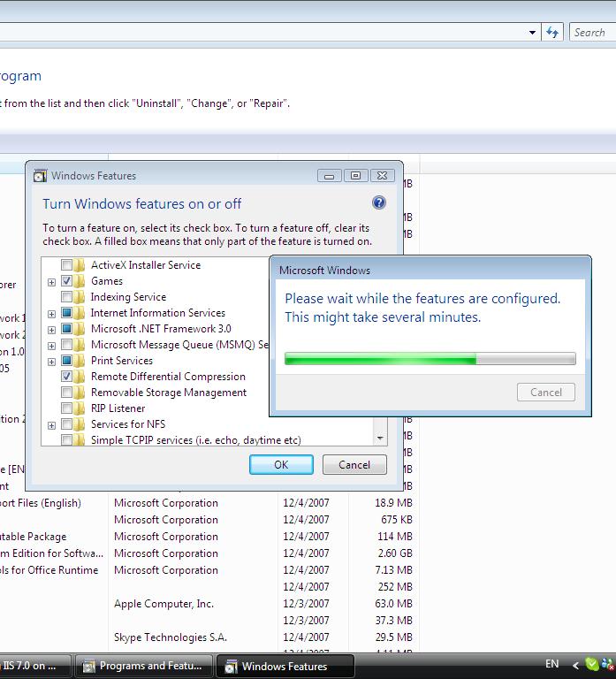
Task: Select the Games folder icon
Action: click(x=79, y=281)
